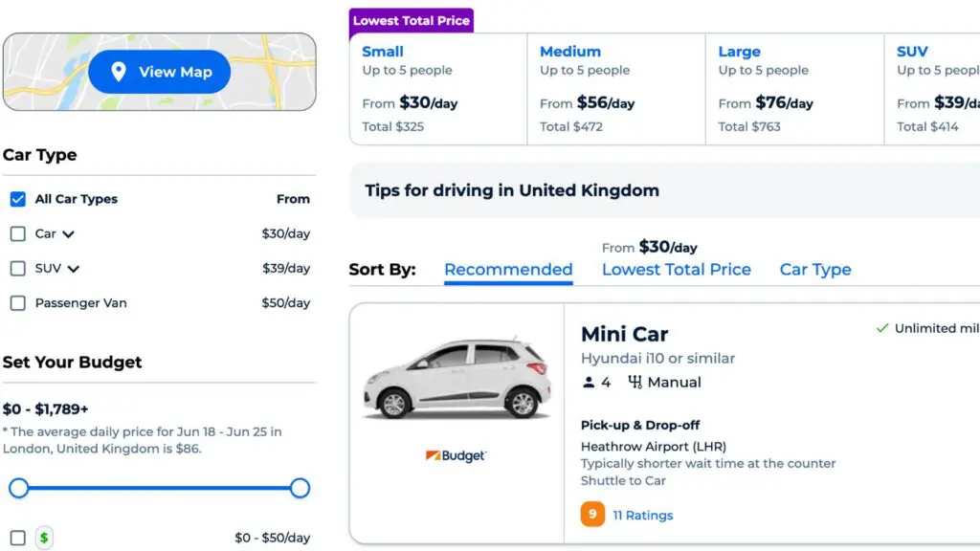
Task: Open the Recommended sort tab
Action: pos(508,270)
